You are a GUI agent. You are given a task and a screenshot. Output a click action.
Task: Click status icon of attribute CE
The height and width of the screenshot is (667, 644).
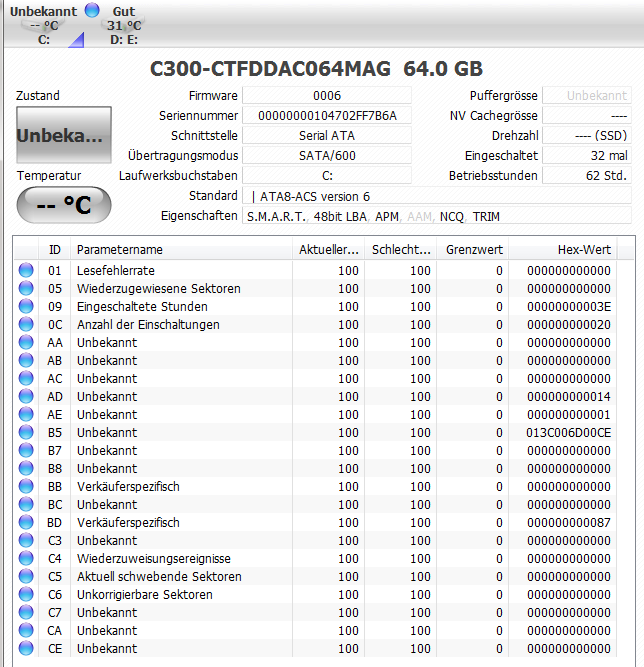[26, 648]
